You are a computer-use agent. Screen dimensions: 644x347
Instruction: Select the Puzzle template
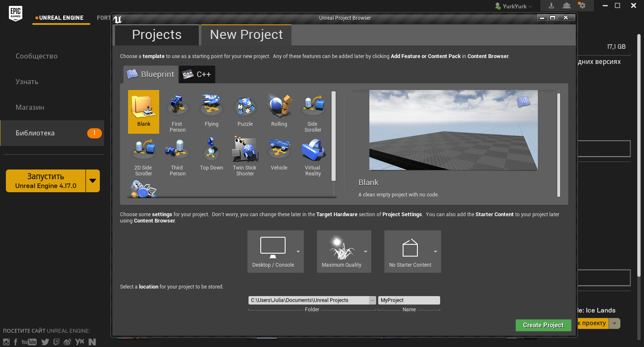pos(245,111)
